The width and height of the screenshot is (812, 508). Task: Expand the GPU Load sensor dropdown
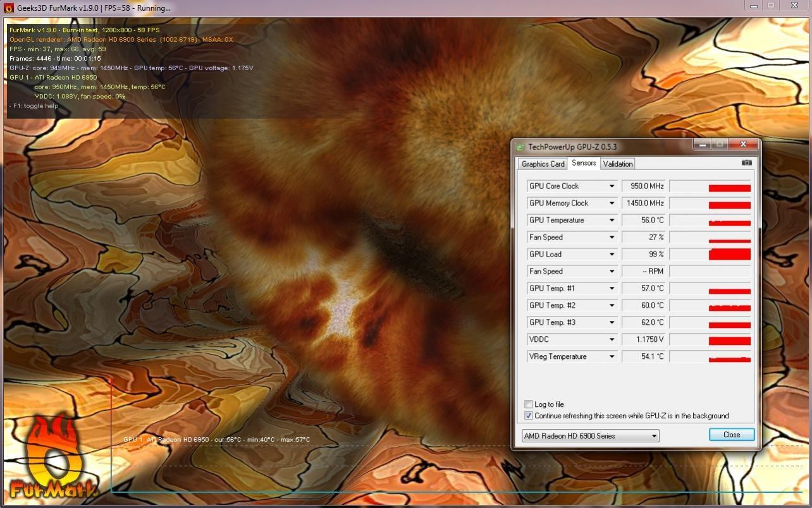click(612, 255)
